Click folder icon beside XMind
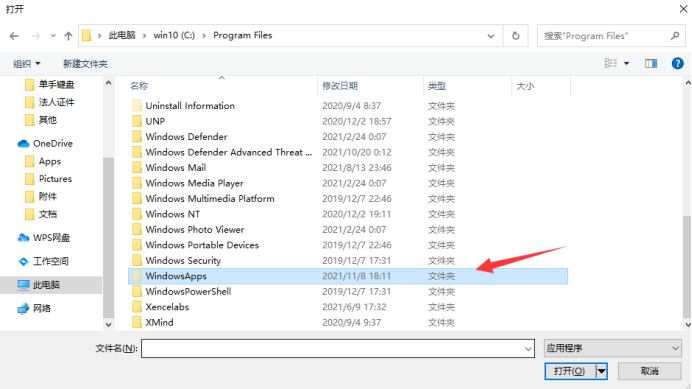The height and width of the screenshot is (389, 692). 137,322
